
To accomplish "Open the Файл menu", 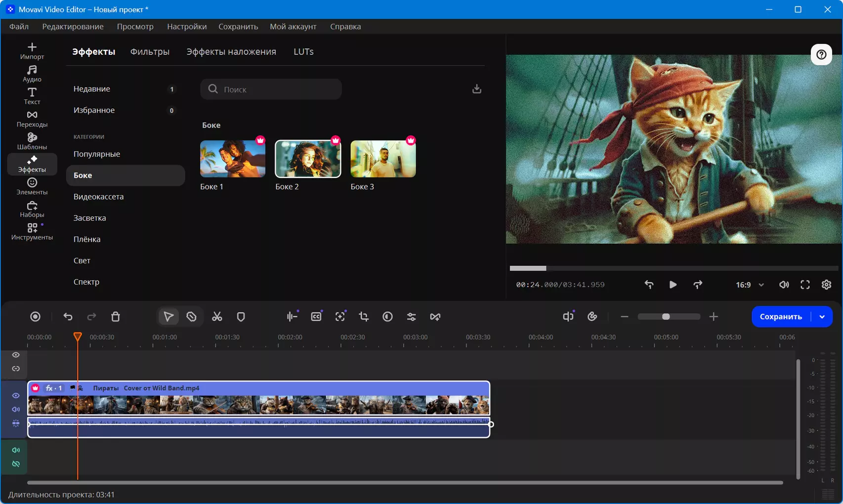I will point(19,27).
